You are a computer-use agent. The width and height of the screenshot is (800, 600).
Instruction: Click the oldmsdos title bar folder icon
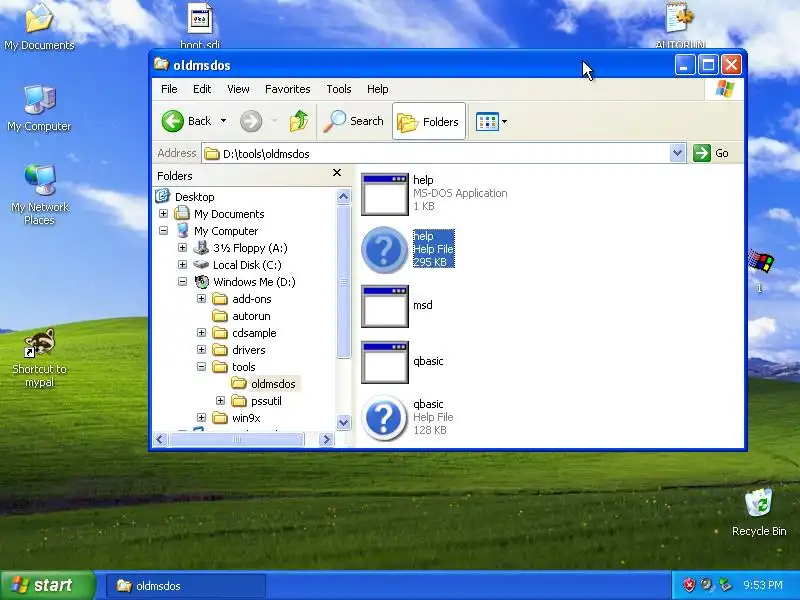[161, 64]
